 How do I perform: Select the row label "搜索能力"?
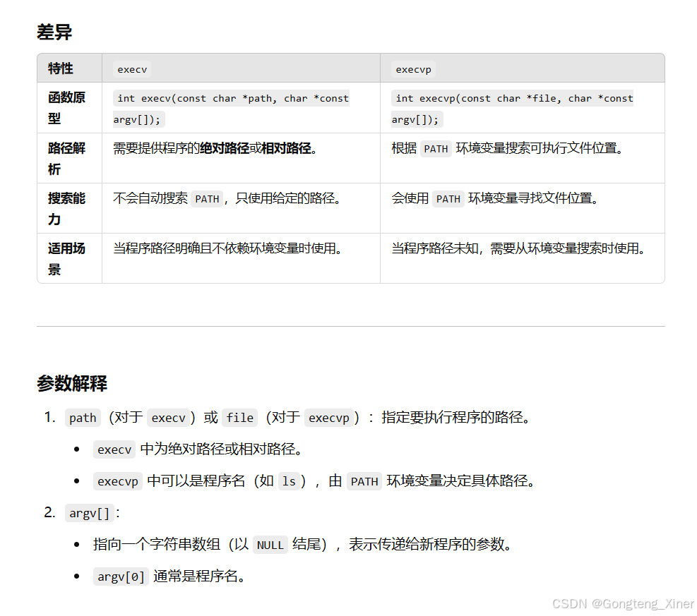pos(66,209)
